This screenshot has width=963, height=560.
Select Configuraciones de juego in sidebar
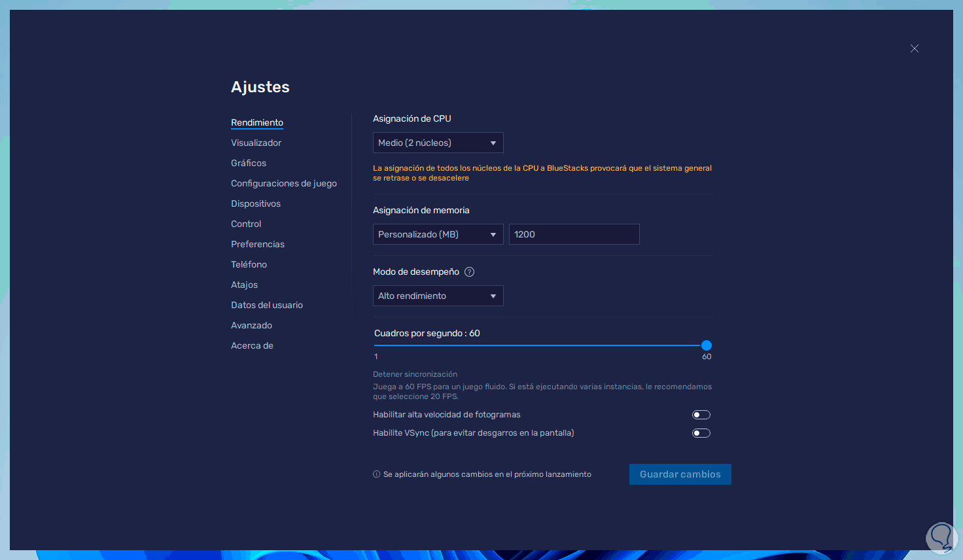284,183
